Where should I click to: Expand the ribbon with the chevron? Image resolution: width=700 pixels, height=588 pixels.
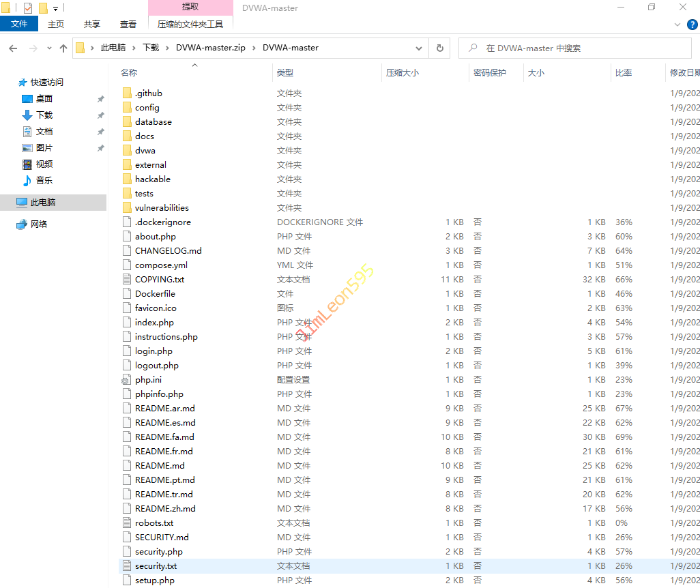coord(677,25)
